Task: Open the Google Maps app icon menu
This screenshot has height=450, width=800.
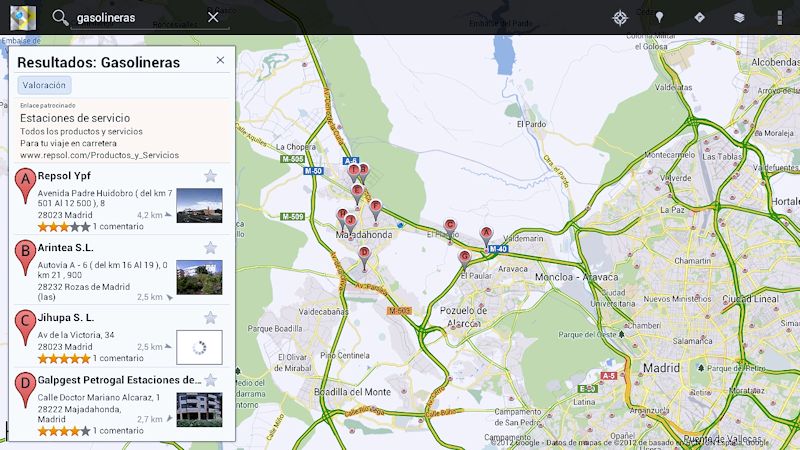Action: pyautogui.click(x=23, y=18)
